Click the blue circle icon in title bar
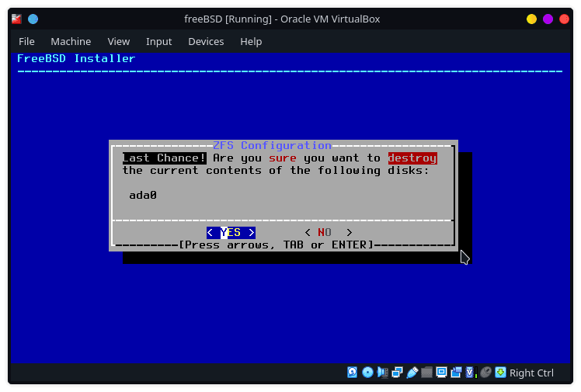 [33, 19]
